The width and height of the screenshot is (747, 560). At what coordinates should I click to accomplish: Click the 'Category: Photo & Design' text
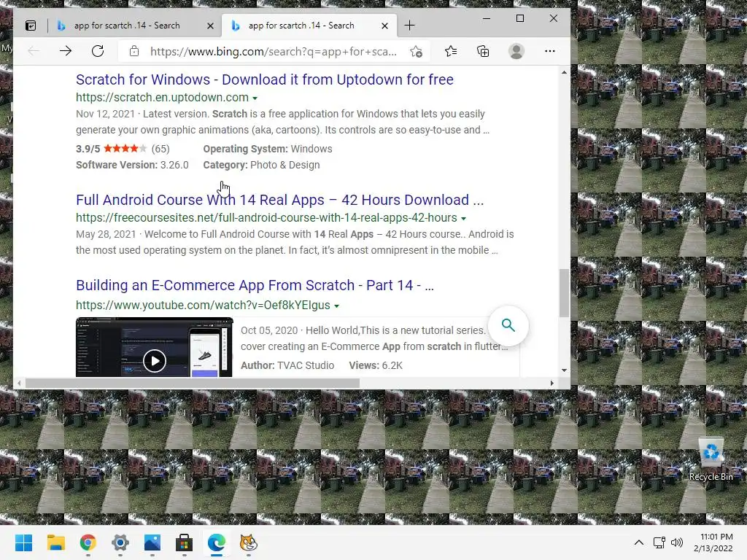tap(261, 165)
